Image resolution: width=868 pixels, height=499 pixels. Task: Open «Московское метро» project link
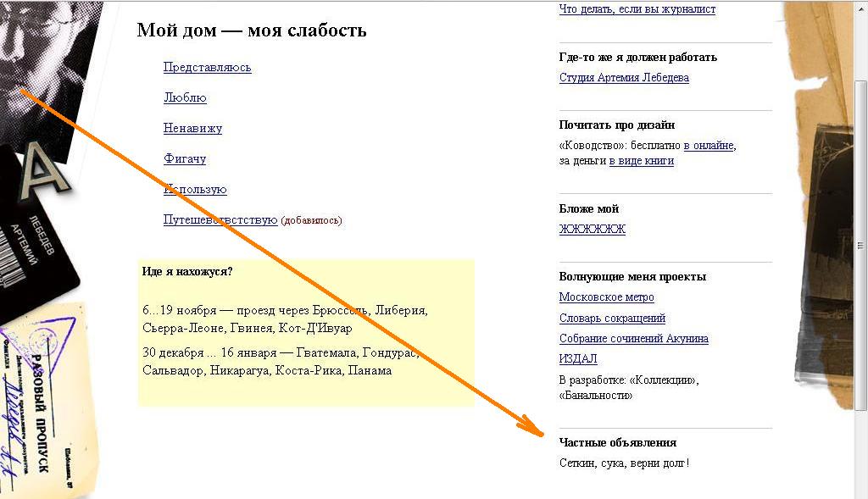click(x=606, y=297)
